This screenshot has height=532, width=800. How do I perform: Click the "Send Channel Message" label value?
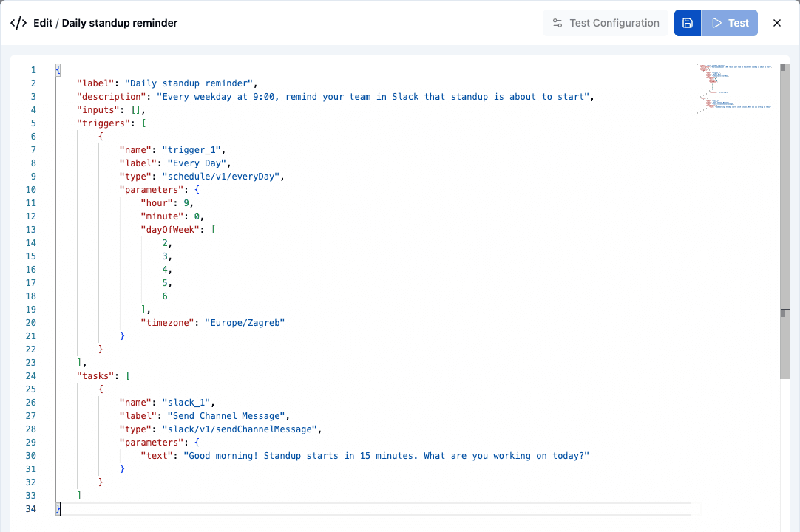point(226,416)
